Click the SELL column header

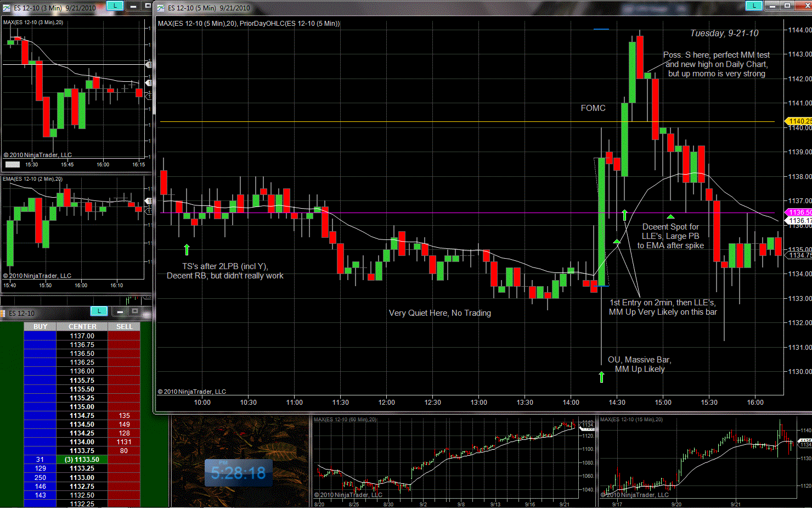(124, 327)
